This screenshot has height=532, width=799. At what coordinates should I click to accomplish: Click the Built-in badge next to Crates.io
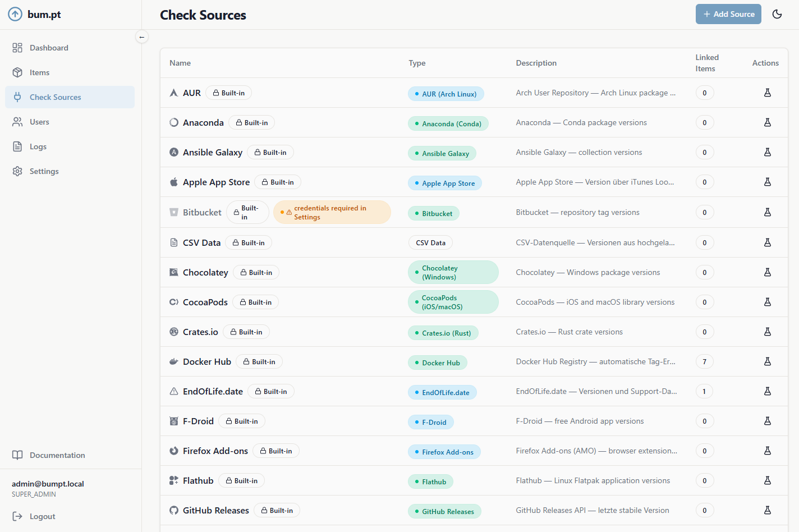click(246, 332)
